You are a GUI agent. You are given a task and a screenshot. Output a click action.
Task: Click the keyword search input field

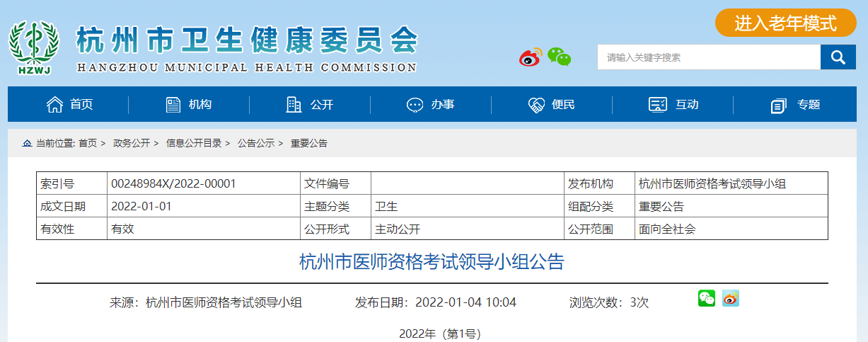click(708, 57)
